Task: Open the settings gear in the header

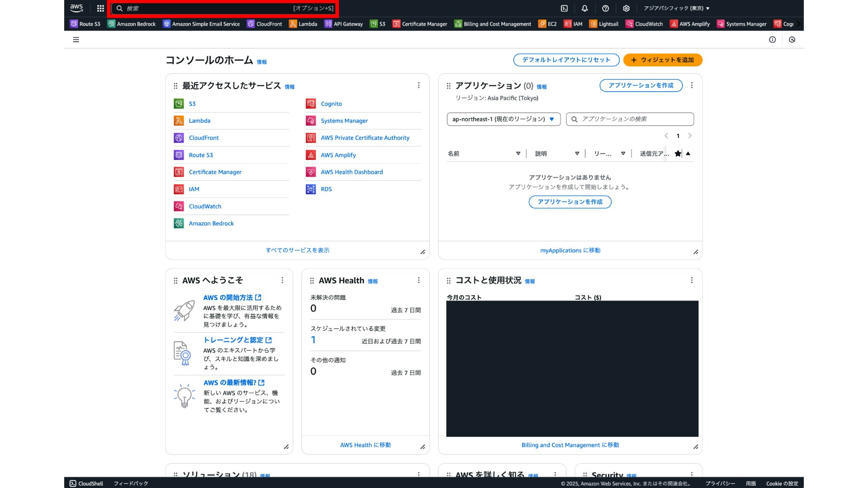Action: 626,8
